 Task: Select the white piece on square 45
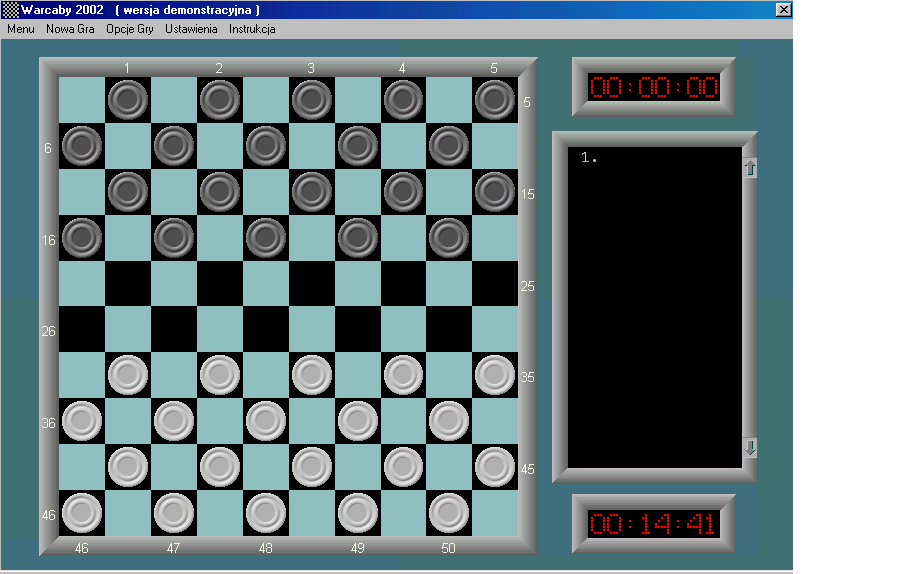coord(495,467)
